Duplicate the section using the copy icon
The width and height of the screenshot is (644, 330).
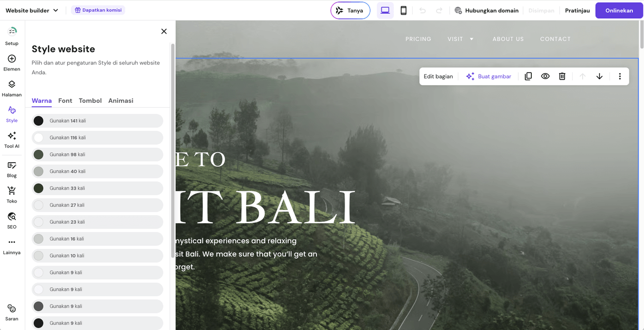528,76
